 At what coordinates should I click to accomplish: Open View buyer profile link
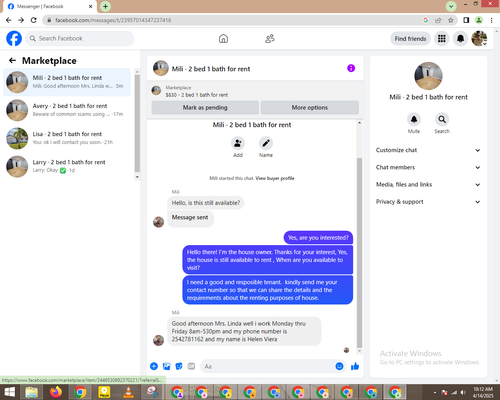click(275, 178)
